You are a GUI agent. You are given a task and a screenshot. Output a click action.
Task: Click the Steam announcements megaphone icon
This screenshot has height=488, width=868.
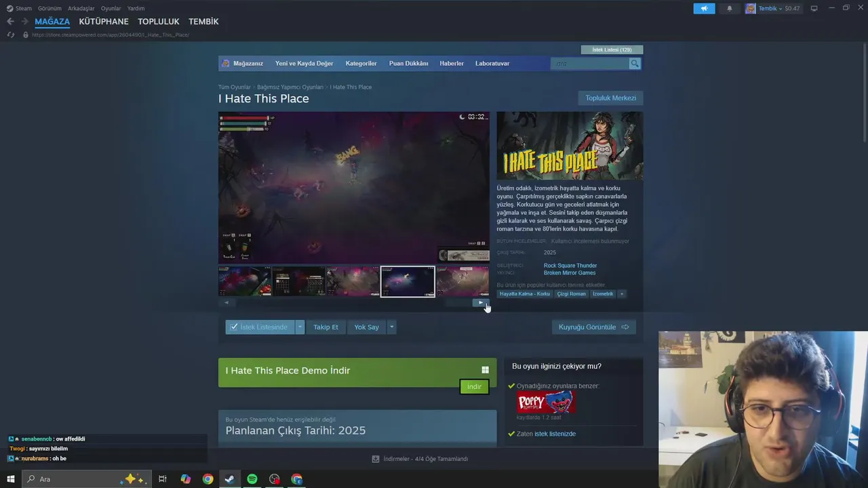pyautogui.click(x=704, y=8)
